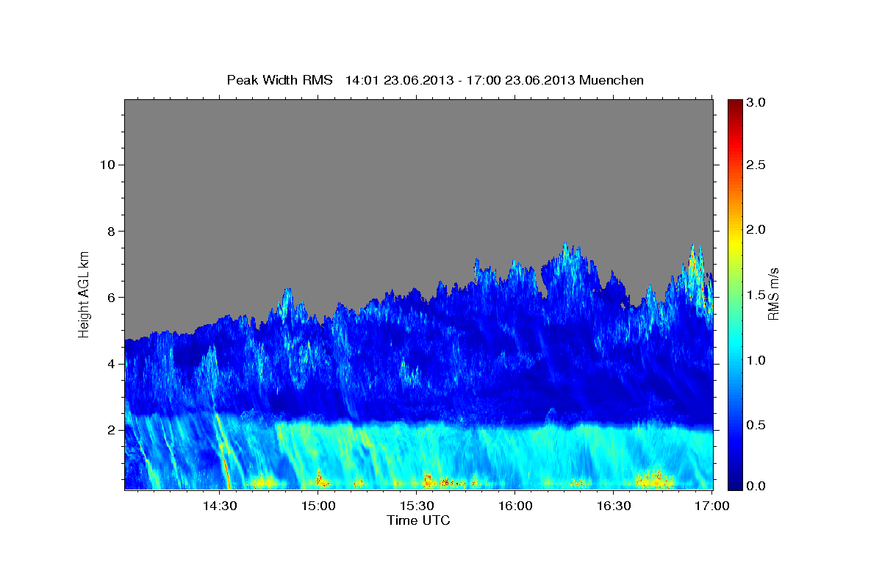Viewport: 882px width, 588px height.
Task: Click the colorbar value '0.5'
Action: click(756, 425)
